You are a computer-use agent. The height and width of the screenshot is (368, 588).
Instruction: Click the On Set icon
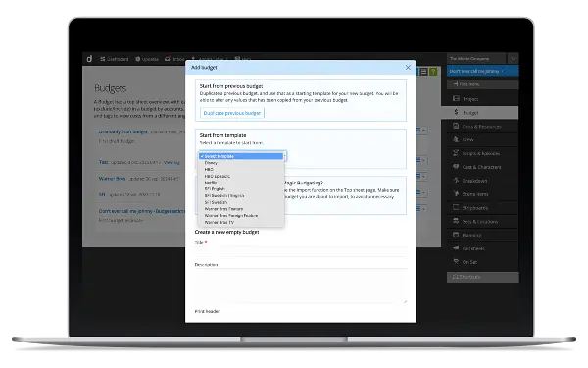(x=456, y=261)
